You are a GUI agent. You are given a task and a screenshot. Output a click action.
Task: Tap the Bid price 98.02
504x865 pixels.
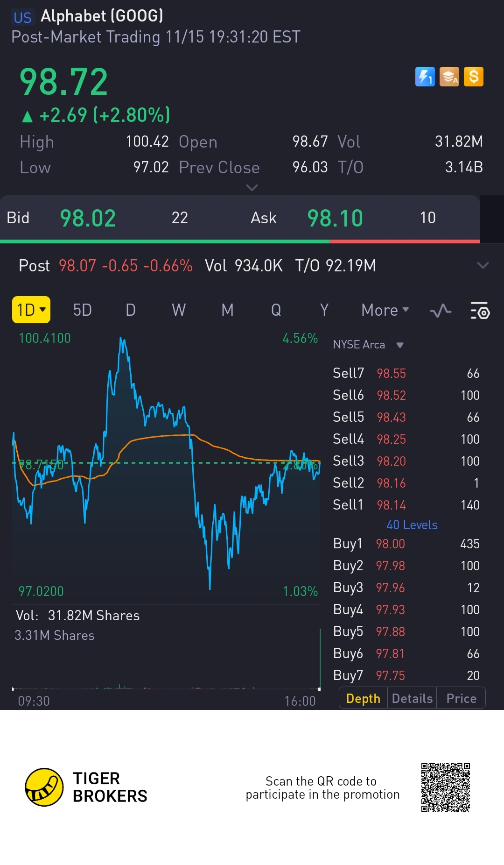pos(88,218)
